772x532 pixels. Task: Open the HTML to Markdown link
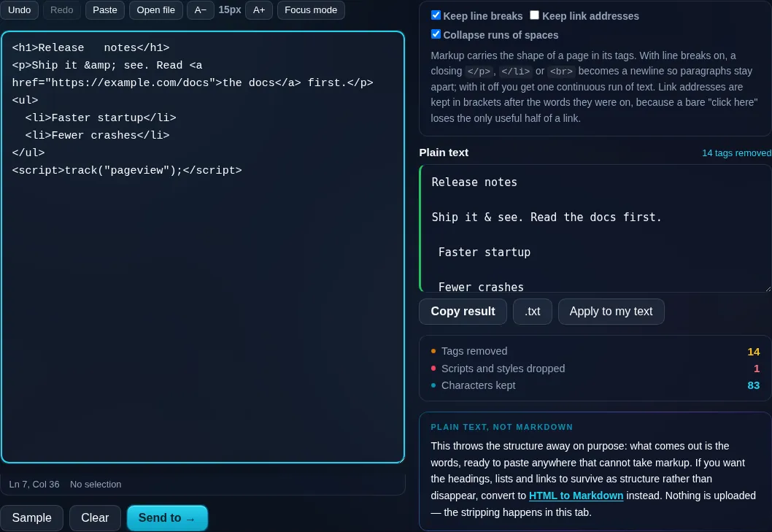(576, 496)
